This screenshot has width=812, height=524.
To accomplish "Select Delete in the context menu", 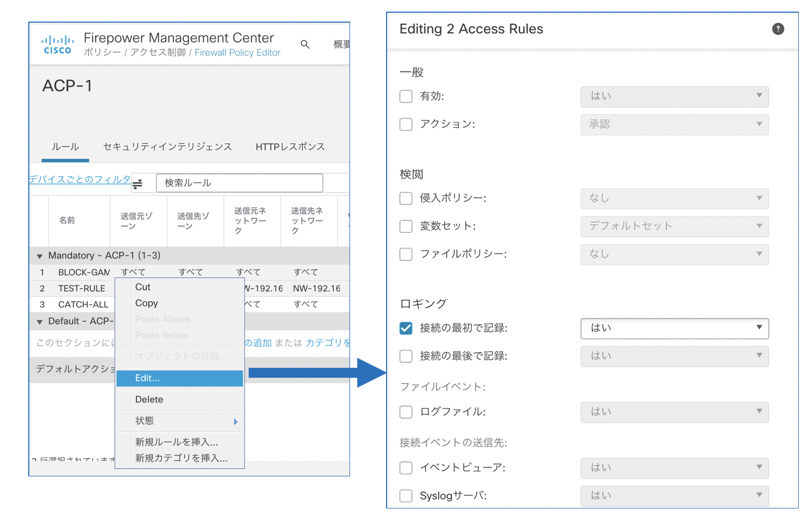I will [150, 399].
